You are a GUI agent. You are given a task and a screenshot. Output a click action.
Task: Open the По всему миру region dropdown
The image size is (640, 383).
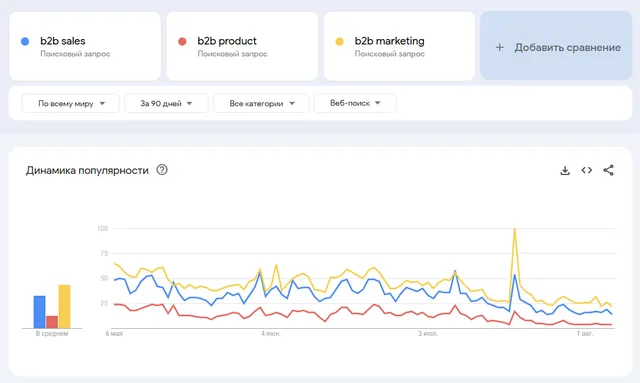tap(71, 103)
